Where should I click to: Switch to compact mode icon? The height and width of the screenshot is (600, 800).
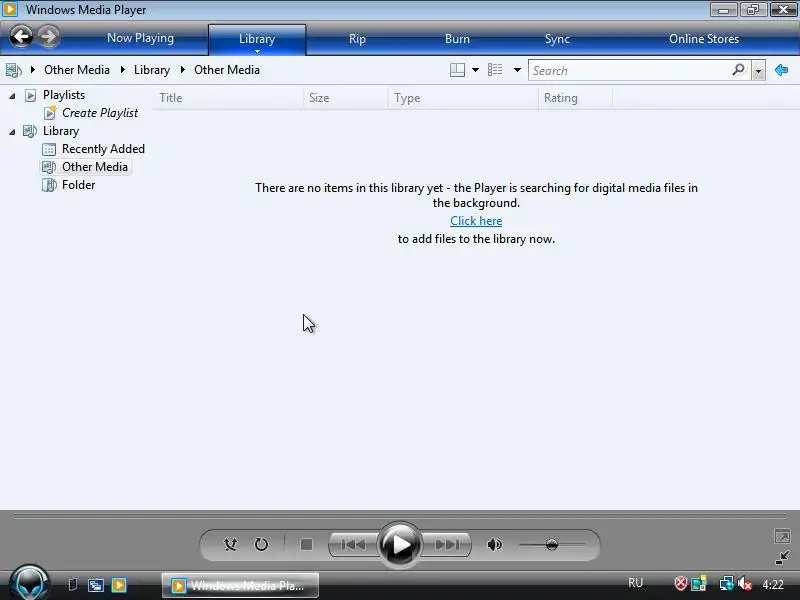pyautogui.click(x=782, y=558)
